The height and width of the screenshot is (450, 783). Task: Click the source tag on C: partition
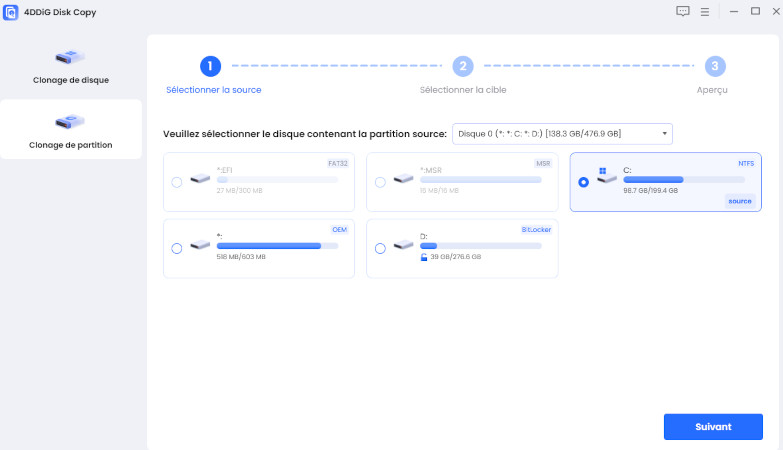click(x=739, y=201)
